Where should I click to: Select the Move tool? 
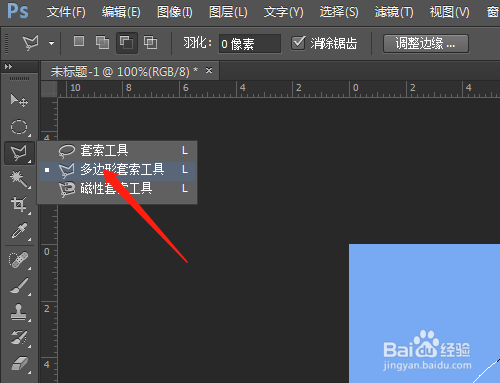(19, 100)
